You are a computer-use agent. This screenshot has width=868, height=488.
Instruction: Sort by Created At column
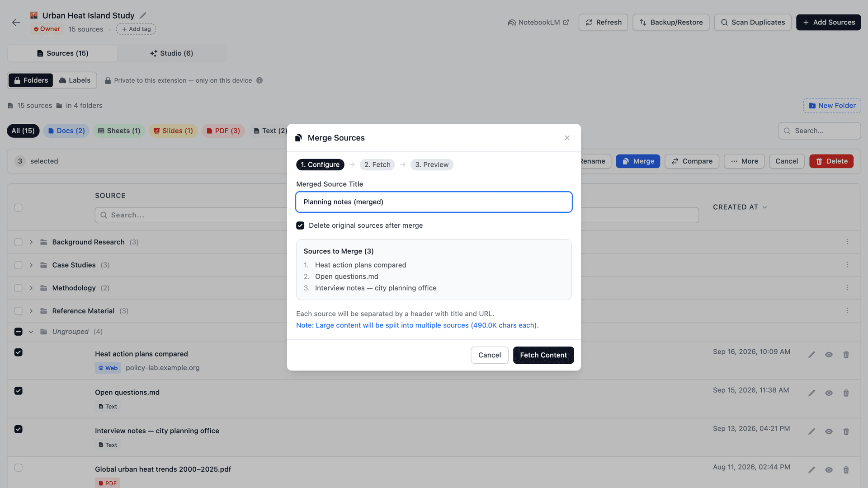pyautogui.click(x=740, y=207)
